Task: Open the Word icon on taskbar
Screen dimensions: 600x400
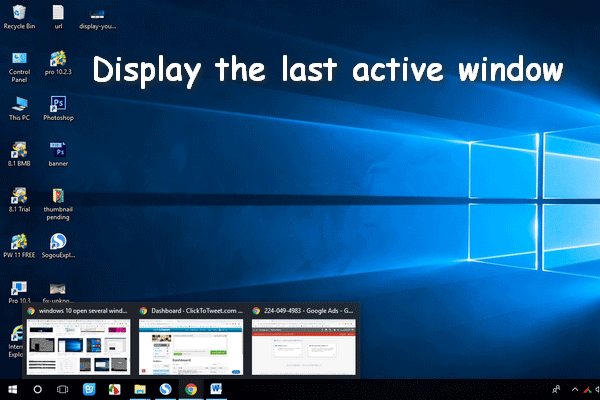Action: 217,388
